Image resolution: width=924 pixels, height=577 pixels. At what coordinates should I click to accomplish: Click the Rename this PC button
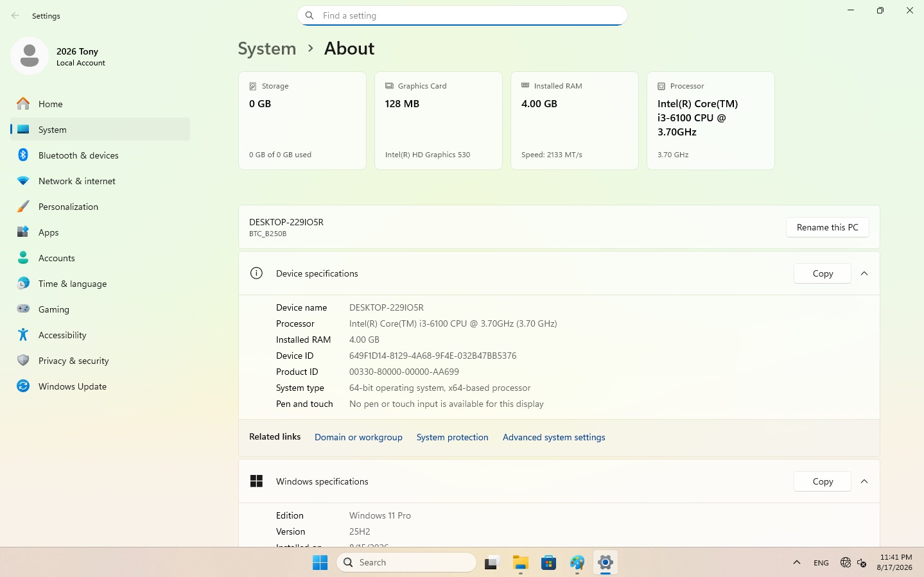(827, 227)
